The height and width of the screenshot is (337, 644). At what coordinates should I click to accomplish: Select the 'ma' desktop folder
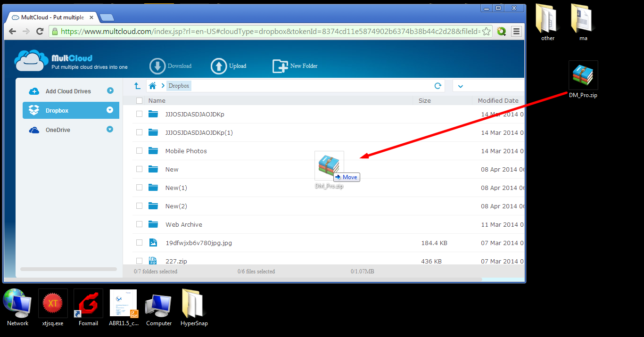coord(583,22)
